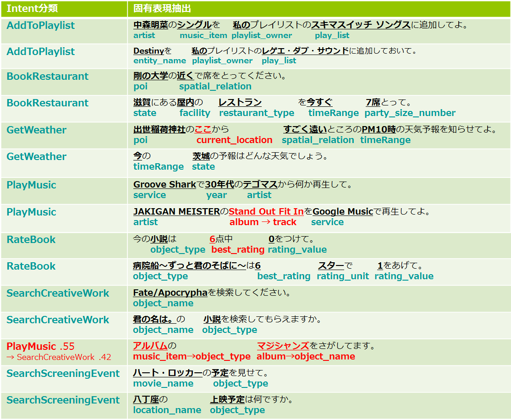Click the red 'music_item→object_type' correction
The height and width of the screenshot is (420, 511).
click(192, 356)
